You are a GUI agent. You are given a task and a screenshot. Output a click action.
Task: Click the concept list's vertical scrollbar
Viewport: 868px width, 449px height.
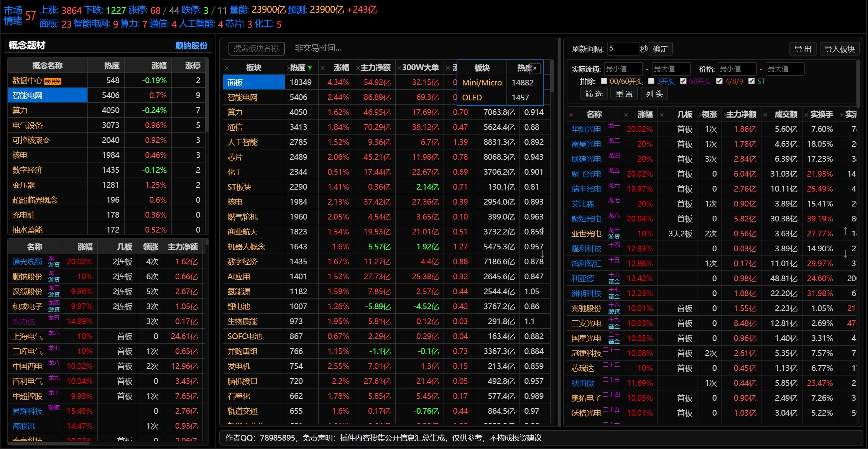coord(207,96)
